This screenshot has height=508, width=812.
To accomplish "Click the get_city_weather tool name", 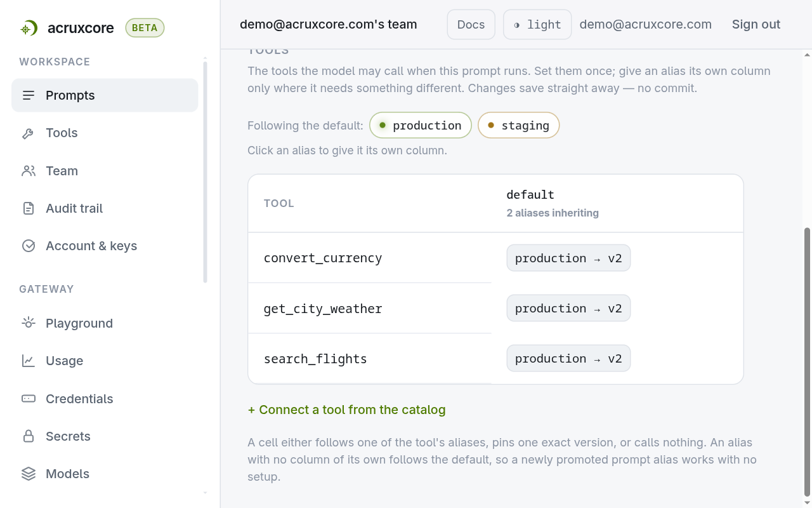I will click(x=323, y=309).
